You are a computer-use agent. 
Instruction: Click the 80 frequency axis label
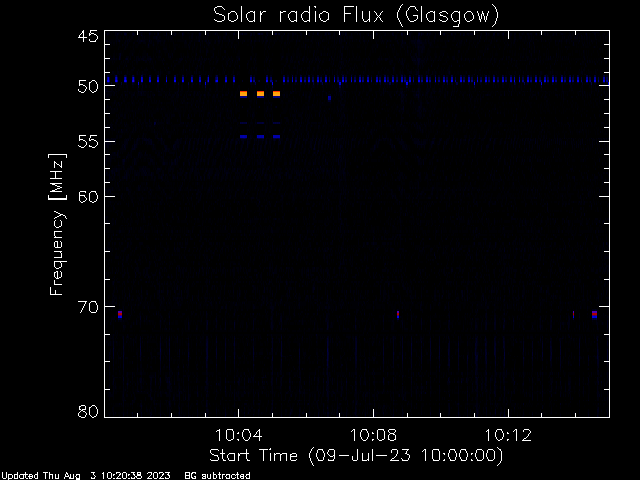(88, 411)
